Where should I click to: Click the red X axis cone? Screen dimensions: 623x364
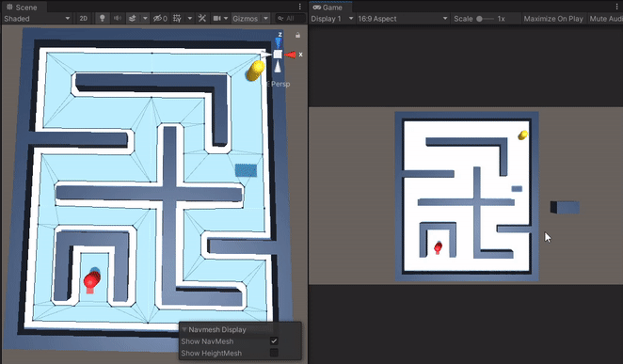coord(291,55)
